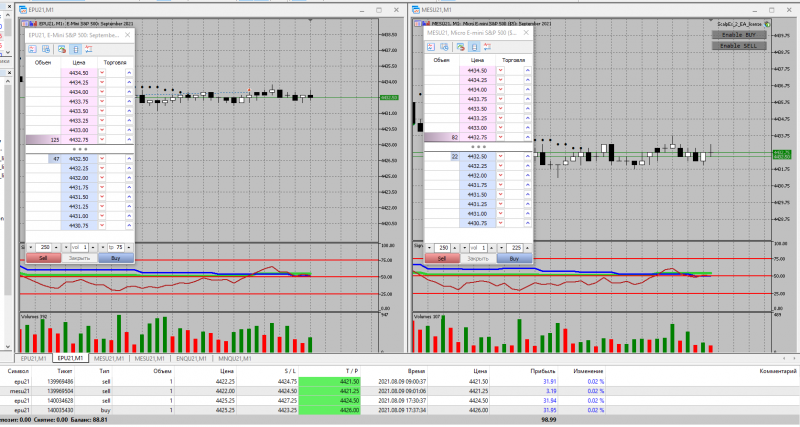800x427 pixels.
Task: Click red sell arrow at 4432.50 in EPU21 panel
Action: (102, 159)
